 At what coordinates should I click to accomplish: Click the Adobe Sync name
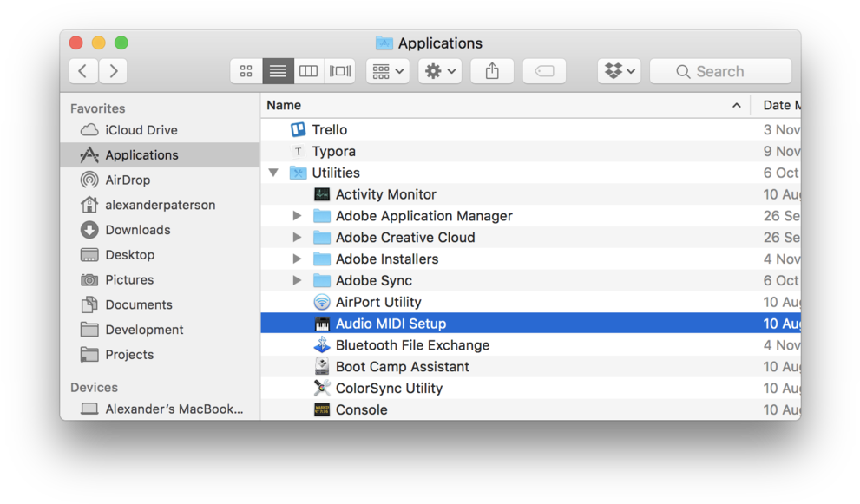click(373, 281)
